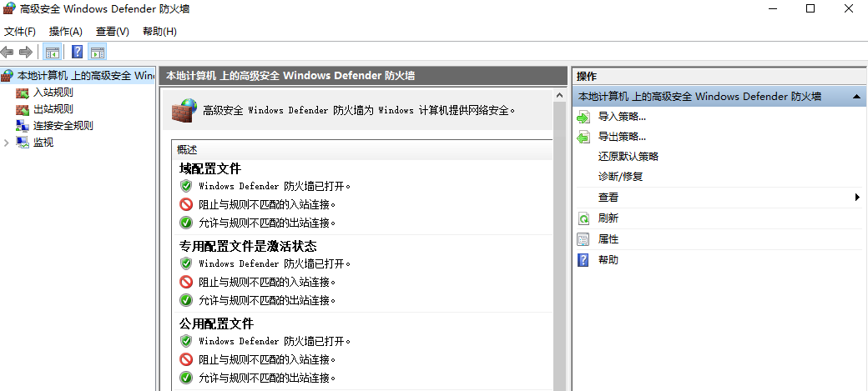Click green shield icon under 专用配置文件
The image size is (868, 391).
(x=186, y=263)
